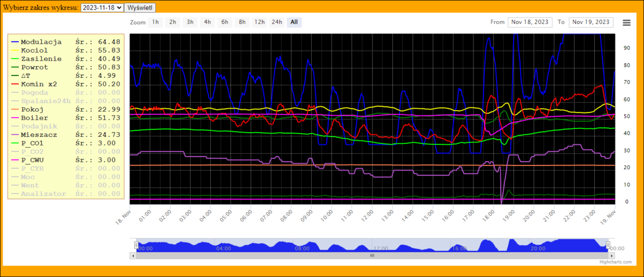Hide the Kociol series in legend
The height and width of the screenshot is (277, 644).
pos(34,50)
